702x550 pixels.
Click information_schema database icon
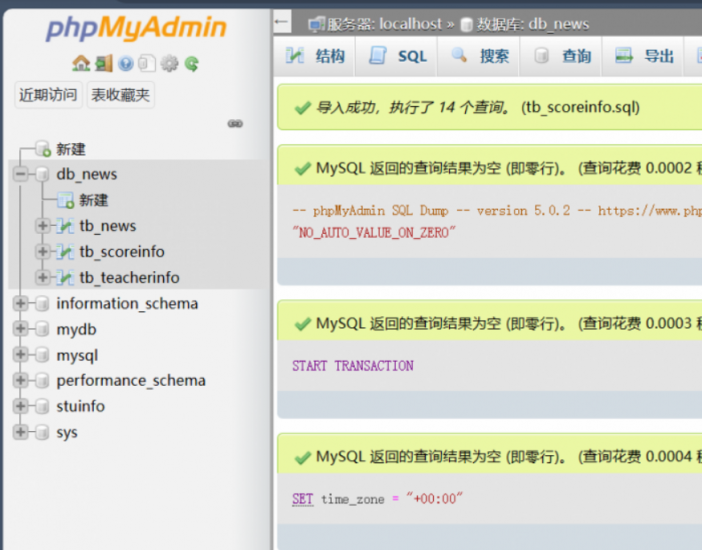click(x=42, y=303)
